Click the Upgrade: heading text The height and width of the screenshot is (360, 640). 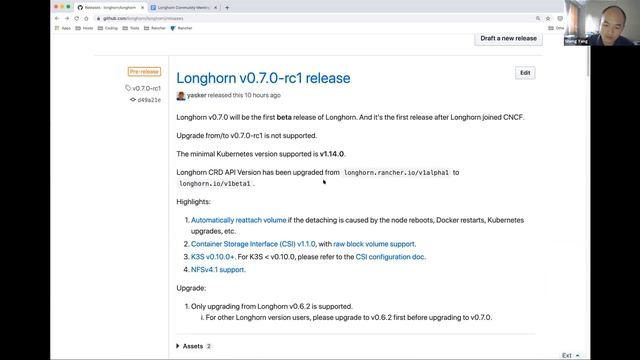pos(191,288)
